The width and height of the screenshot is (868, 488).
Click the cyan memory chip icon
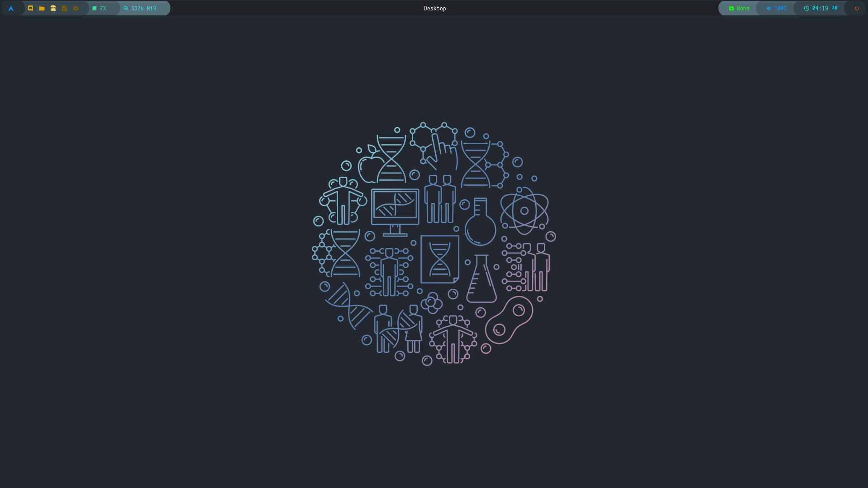126,8
